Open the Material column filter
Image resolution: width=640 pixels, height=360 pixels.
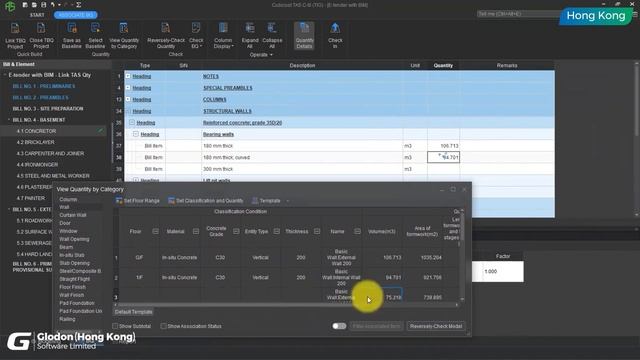(x=196, y=231)
